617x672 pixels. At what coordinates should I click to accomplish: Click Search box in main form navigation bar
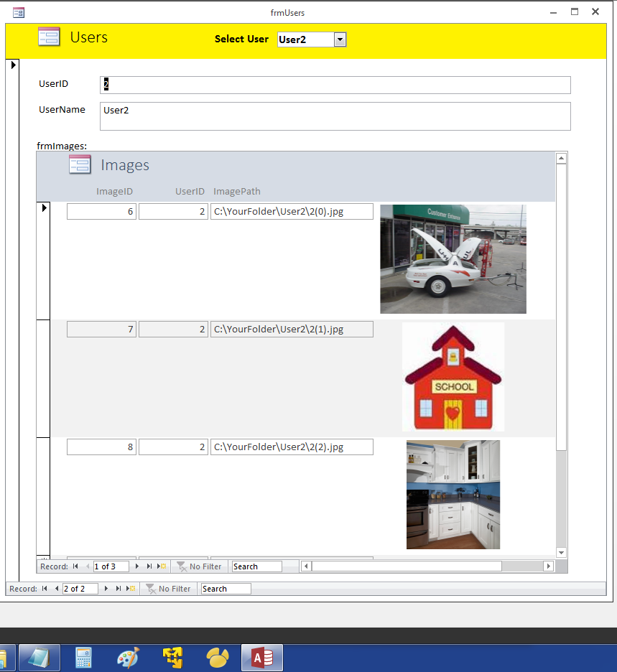tap(226, 589)
